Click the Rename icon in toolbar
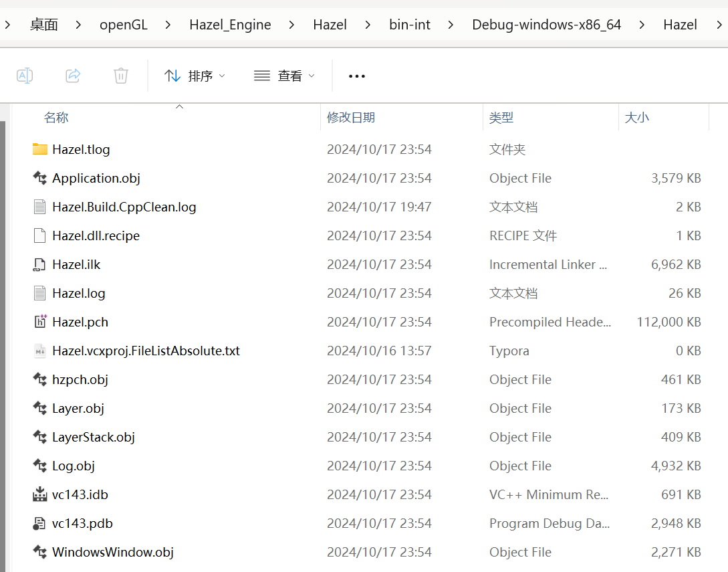 [25, 76]
